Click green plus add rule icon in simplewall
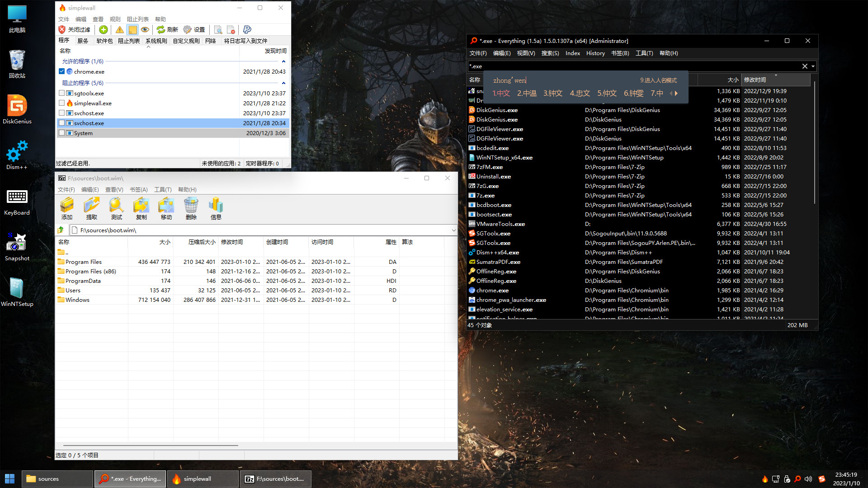This screenshot has width=868, height=488. [104, 30]
